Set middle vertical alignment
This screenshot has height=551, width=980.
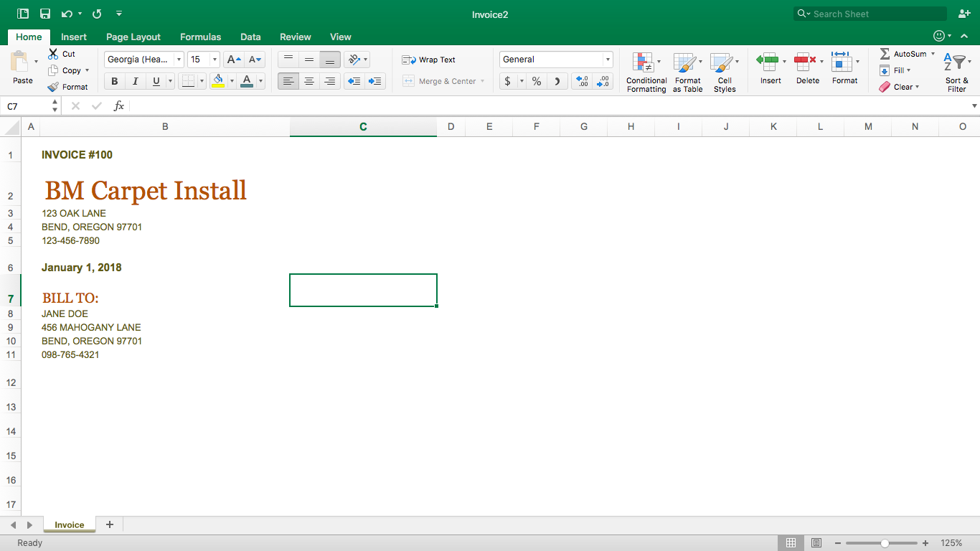tap(309, 60)
